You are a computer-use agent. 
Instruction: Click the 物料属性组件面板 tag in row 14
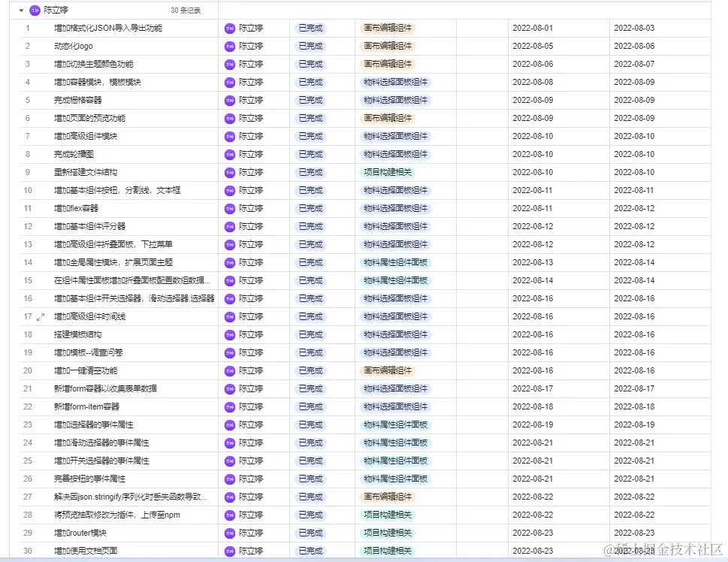[396, 262]
